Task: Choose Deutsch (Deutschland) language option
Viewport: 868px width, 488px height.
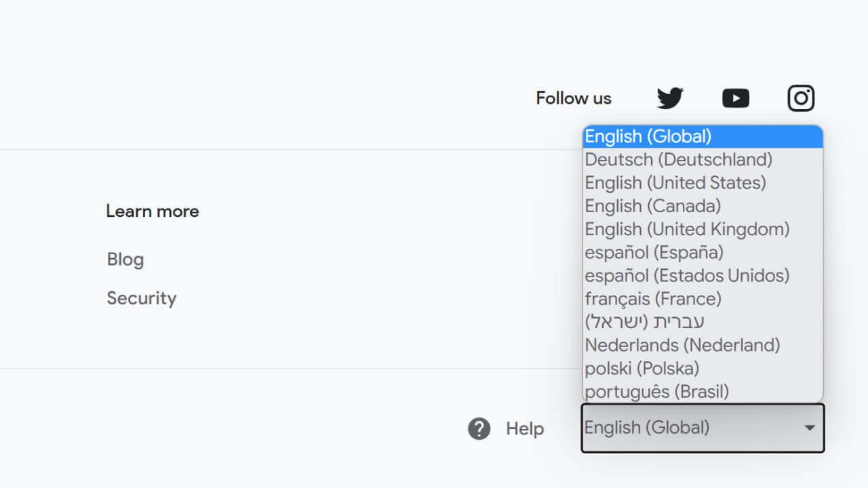Action: pyautogui.click(x=703, y=159)
